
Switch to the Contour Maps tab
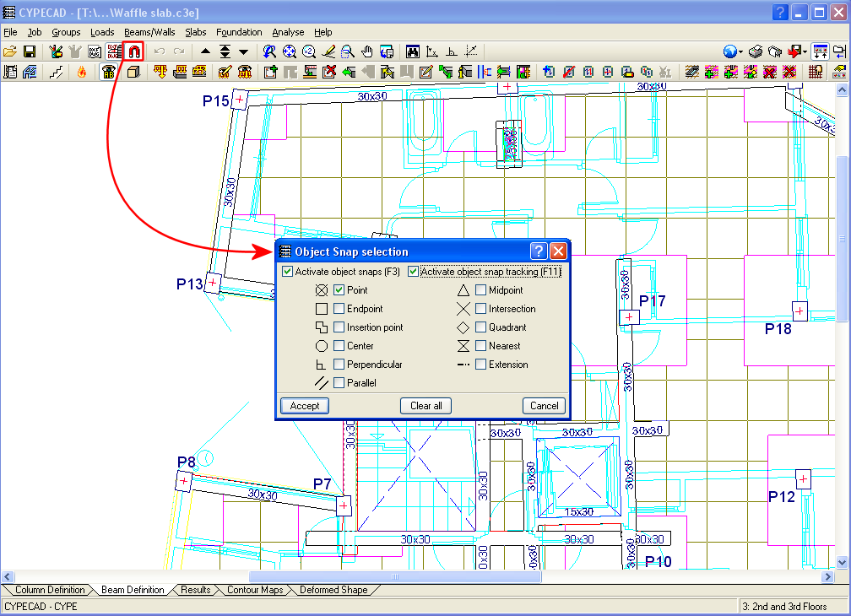click(x=255, y=590)
